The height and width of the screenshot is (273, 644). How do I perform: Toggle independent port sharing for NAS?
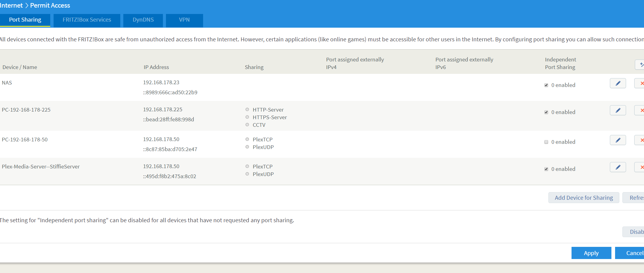click(546, 85)
